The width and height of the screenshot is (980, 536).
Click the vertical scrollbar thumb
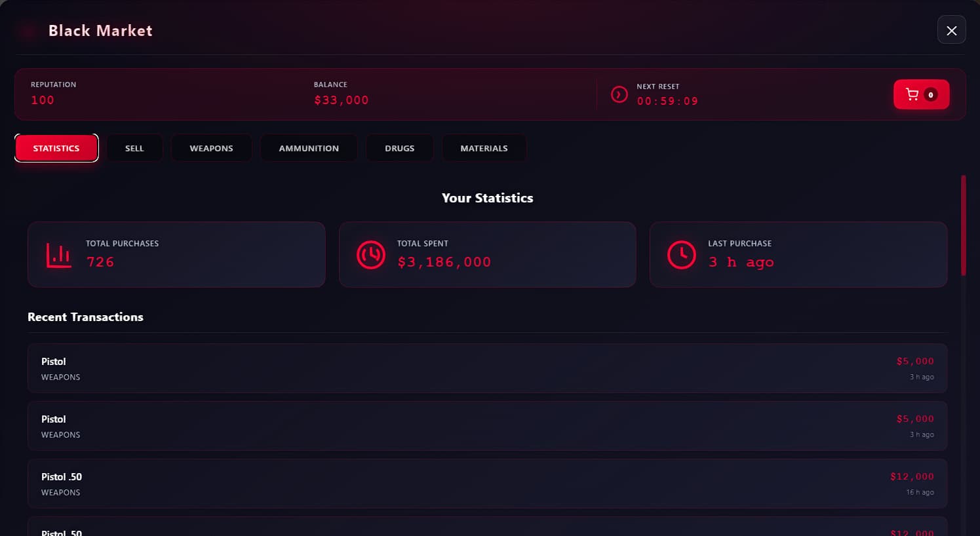click(x=963, y=225)
